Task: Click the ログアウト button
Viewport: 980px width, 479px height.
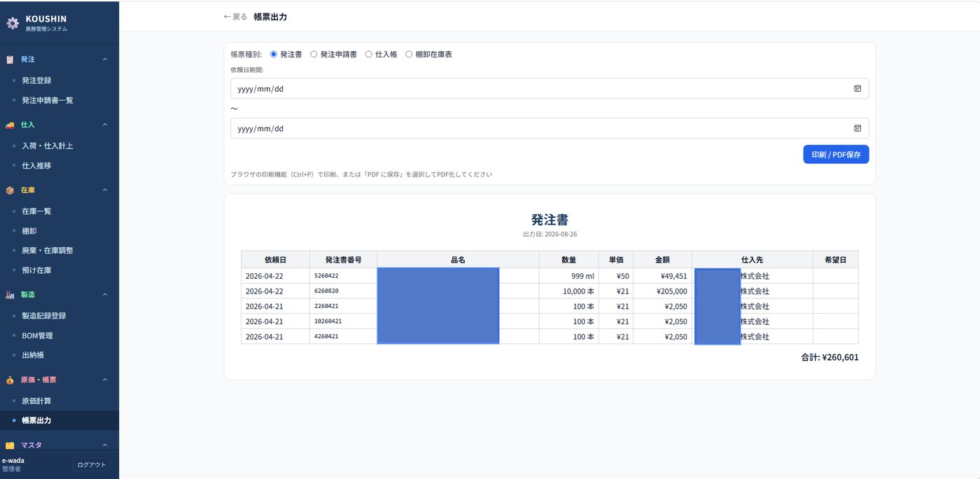Action: click(x=92, y=464)
